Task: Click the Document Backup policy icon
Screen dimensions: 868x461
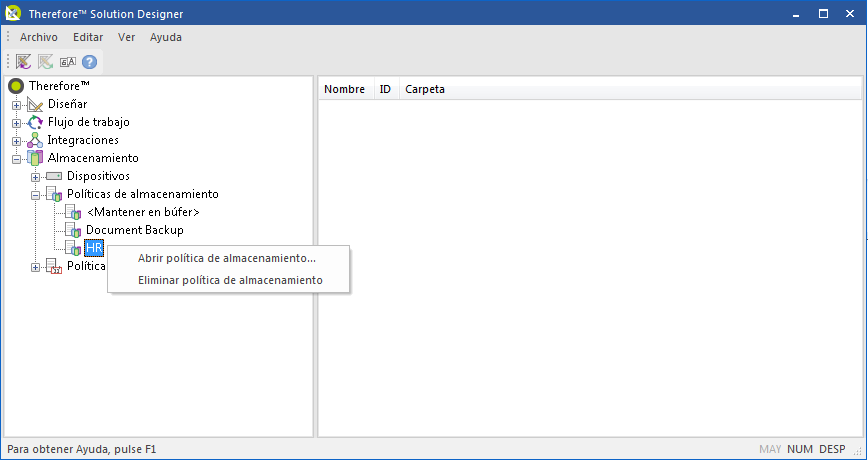Action: tap(73, 230)
